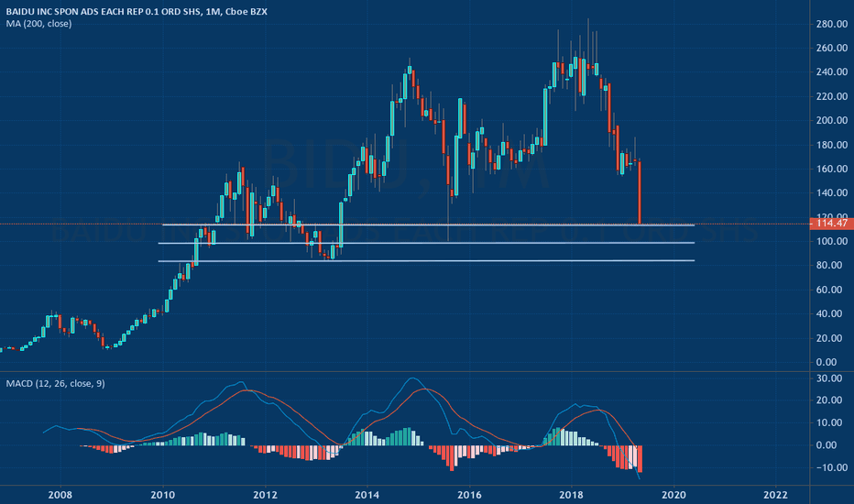Image resolution: width=854 pixels, height=504 pixels.
Task: Click the 2018 time axis label
Action: tap(572, 495)
